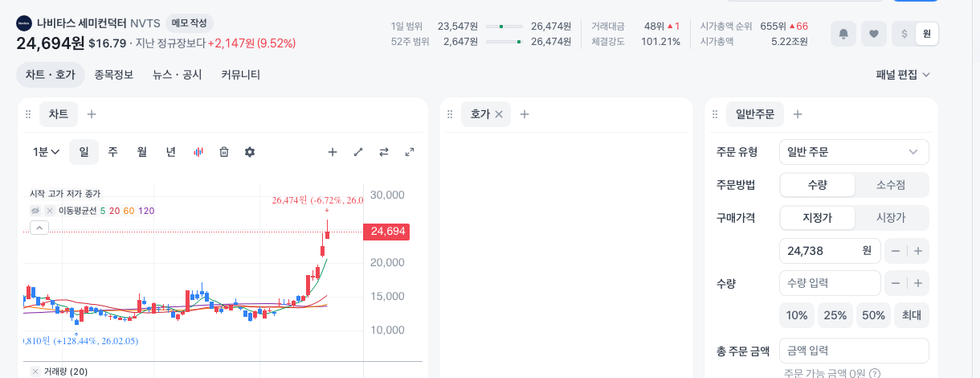This screenshot has height=378, width=980.
Task: Open the 패널 편집 dropdown
Action: (x=903, y=75)
